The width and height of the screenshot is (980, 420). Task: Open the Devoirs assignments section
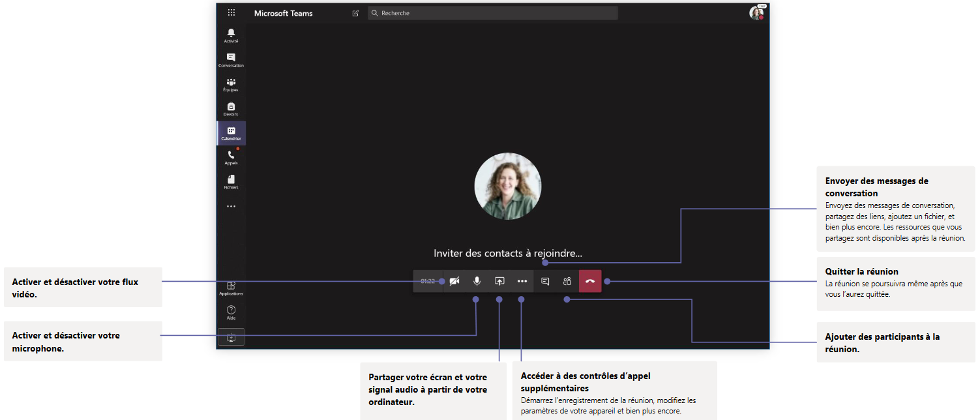point(231,109)
